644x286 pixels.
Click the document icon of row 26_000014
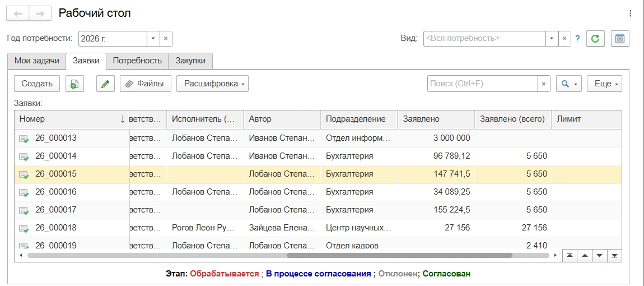coord(24,157)
